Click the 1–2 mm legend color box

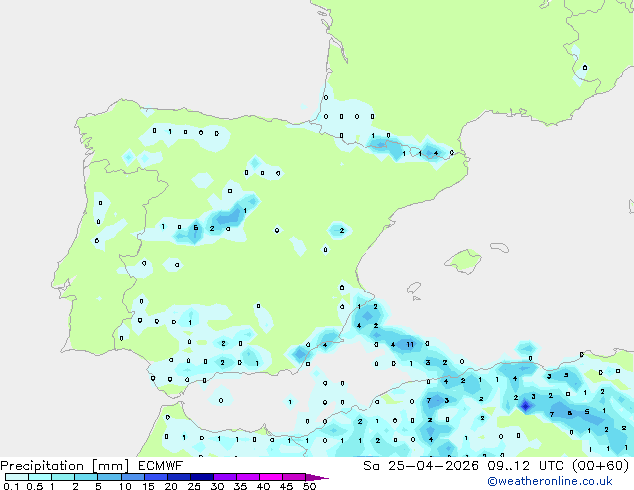pyautogui.click(x=63, y=477)
